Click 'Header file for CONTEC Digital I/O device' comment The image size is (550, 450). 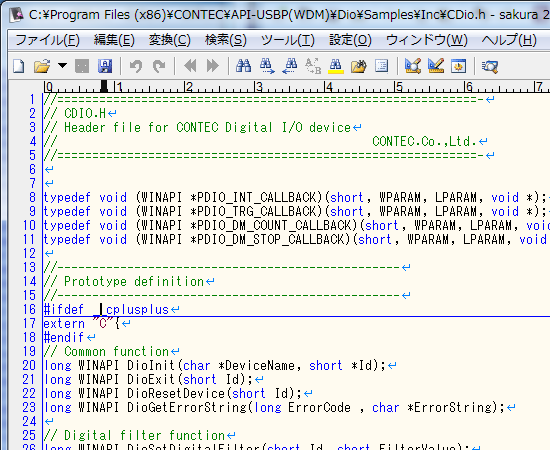click(208, 127)
